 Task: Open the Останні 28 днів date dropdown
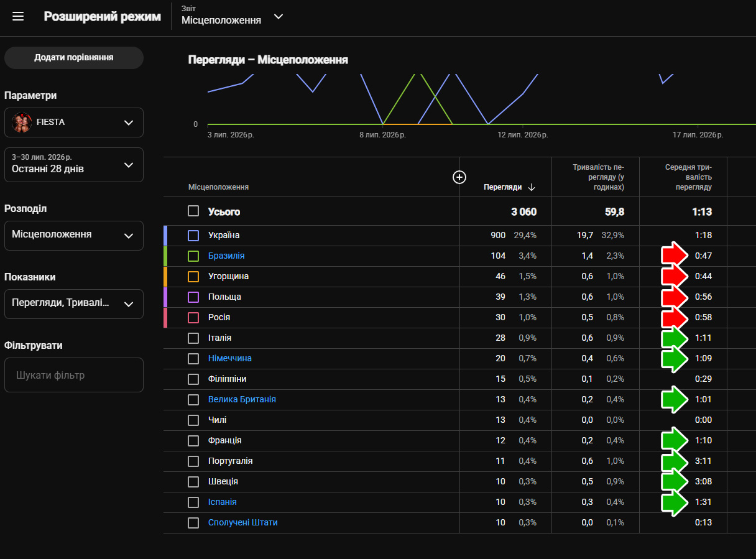coord(74,165)
